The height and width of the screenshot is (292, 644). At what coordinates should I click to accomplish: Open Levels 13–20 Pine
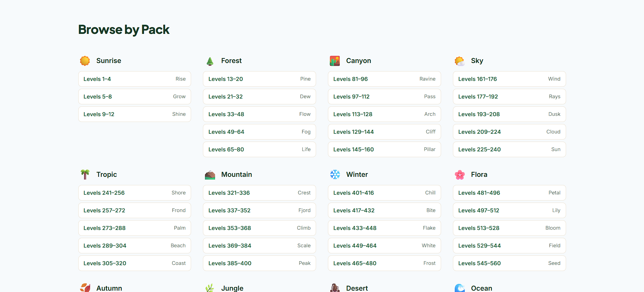point(259,79)
